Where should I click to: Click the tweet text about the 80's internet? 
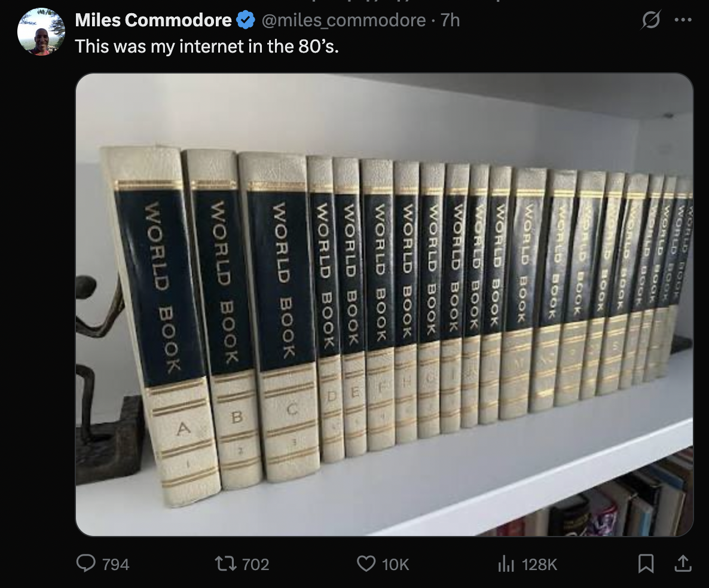pos(207,46)
